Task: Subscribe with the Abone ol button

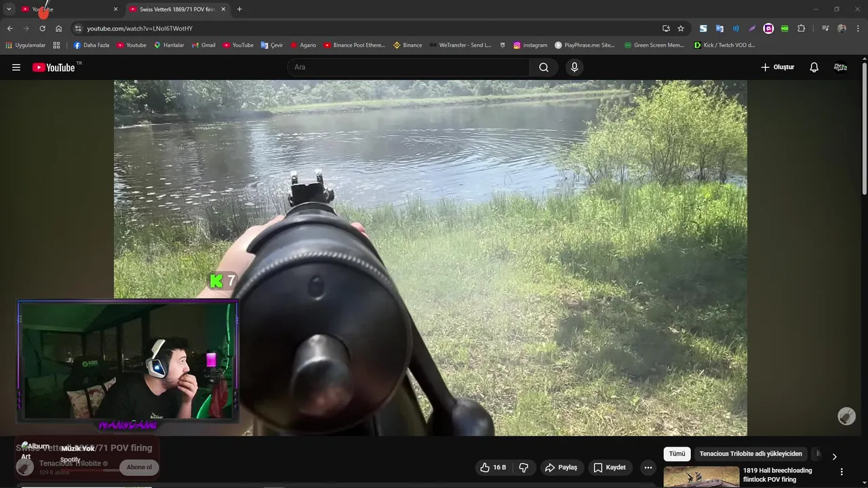Action: [x=139, y=467]
